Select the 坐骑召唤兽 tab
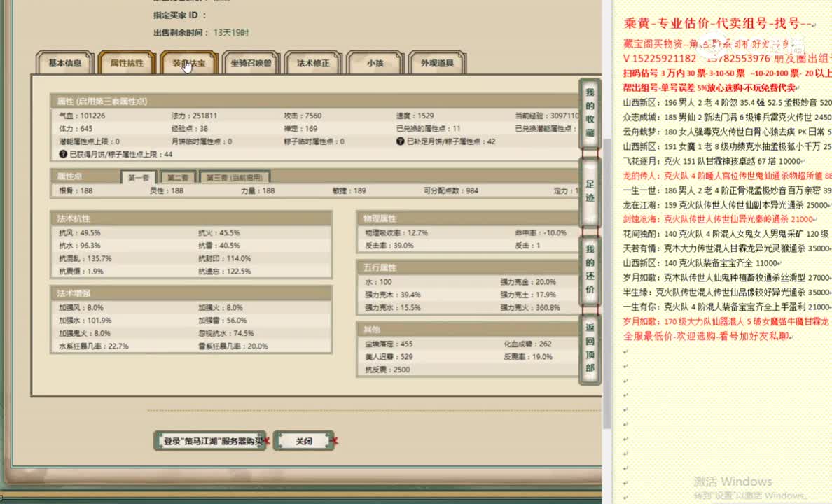Viewport: 832px width, 504px height. (x=251, y=63)
